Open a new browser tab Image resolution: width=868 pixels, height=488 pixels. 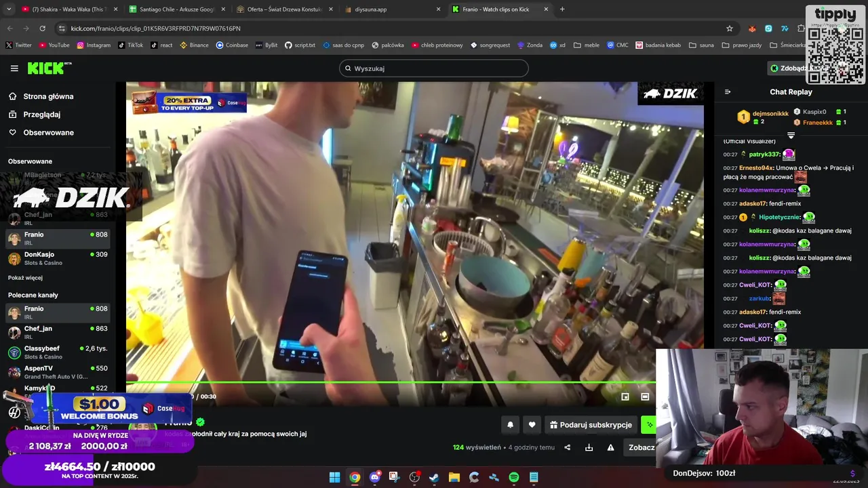[562, 9]
